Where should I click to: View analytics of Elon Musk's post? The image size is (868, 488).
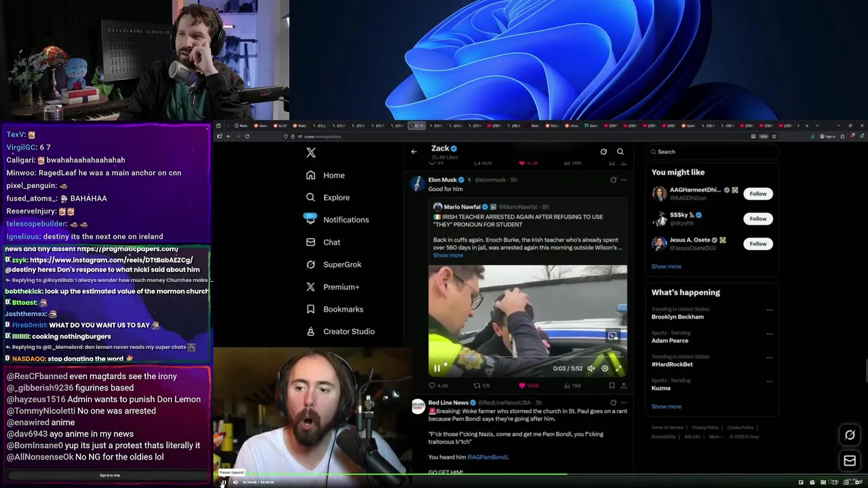572,386
